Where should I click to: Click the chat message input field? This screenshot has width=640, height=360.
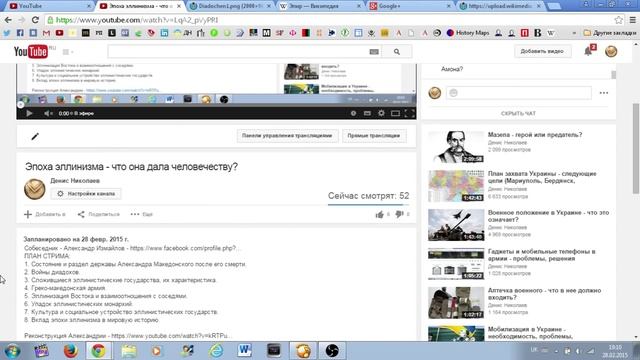[x=518, y=93]
